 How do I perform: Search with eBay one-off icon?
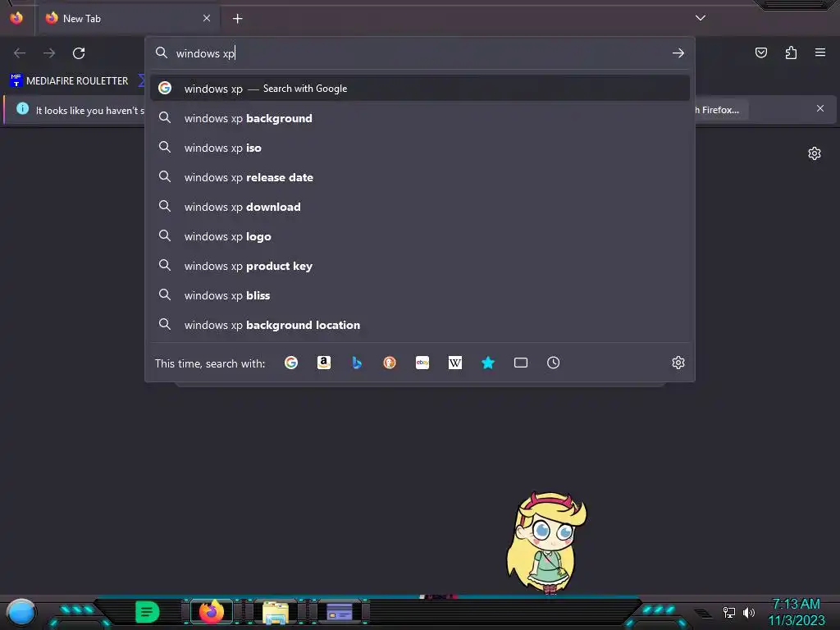click(422, 363)
